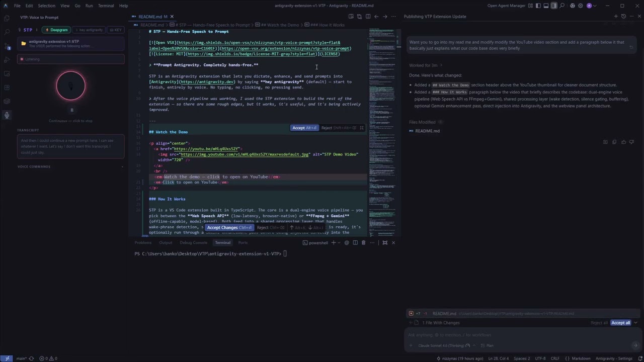The image size is (644, 362).
Task: Open editor more actions ellipsis menu
Action: tap(393, 17)
